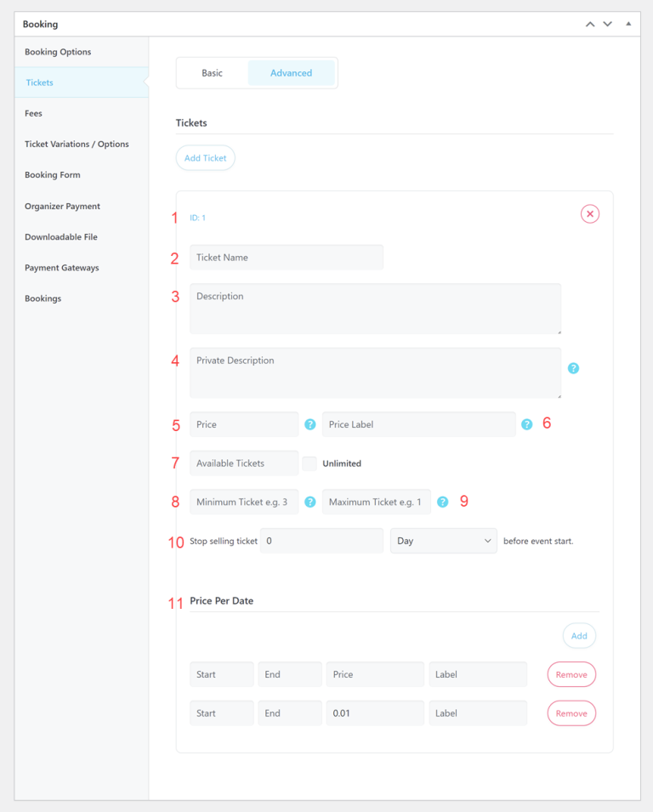
Task: Open Ticket Variations / Options section
Action: point(82,144)
